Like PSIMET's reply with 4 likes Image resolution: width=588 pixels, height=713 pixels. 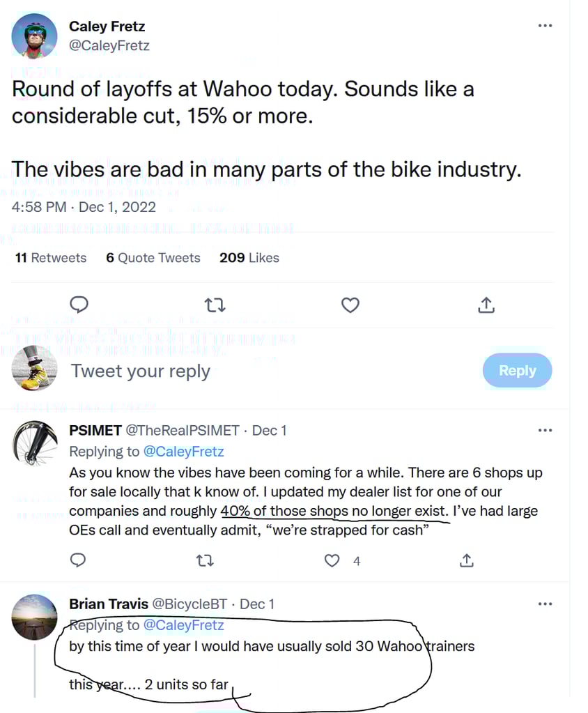[x=332, y=560]
